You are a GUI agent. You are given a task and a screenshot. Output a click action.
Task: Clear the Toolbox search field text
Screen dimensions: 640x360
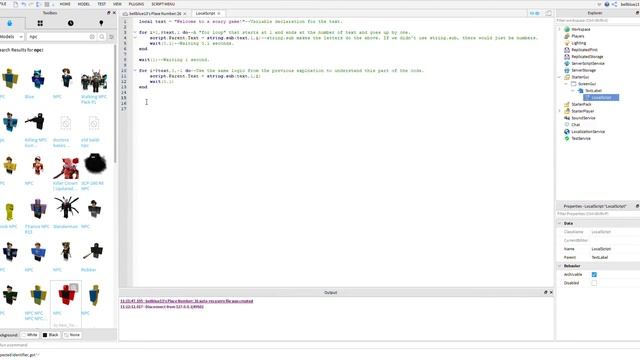pos(92,37)
